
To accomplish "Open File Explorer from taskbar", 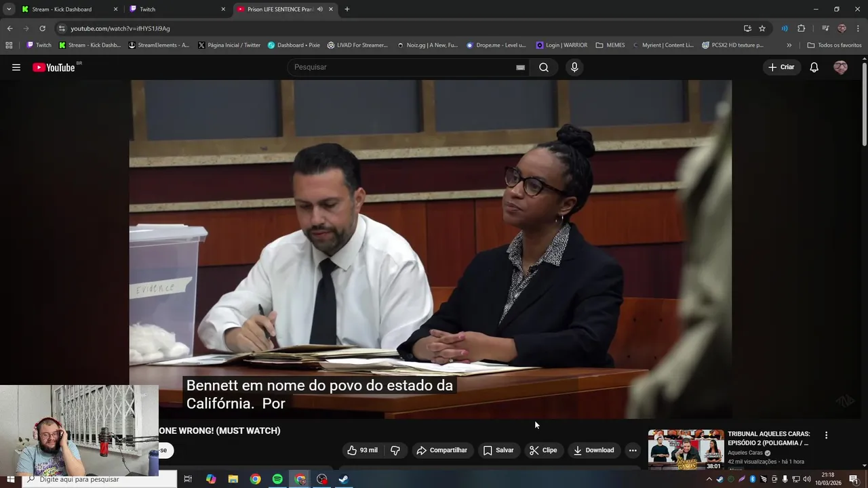I will point(233,479).
